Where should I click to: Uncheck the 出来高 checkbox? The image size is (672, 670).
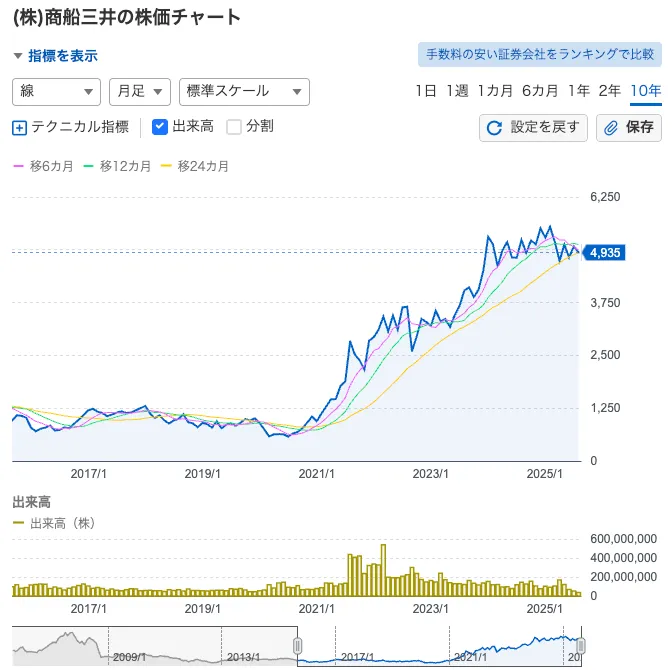click(x=160, y=127)
